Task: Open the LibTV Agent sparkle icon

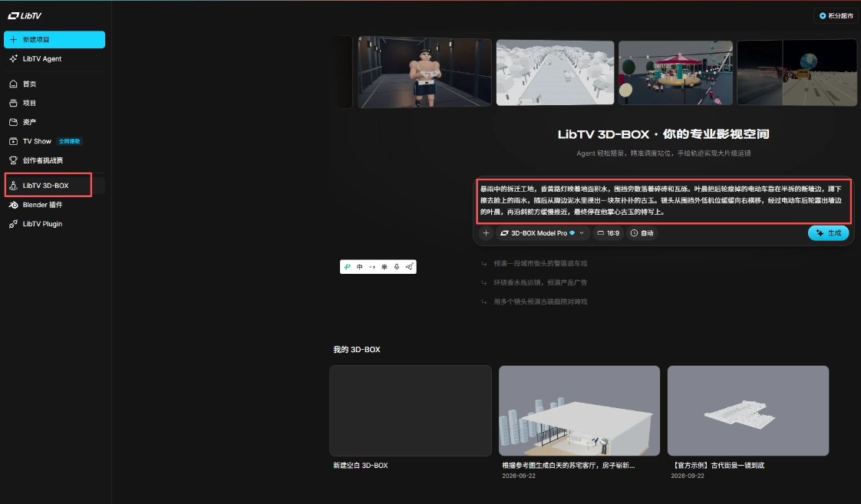Action: [13, 59]
